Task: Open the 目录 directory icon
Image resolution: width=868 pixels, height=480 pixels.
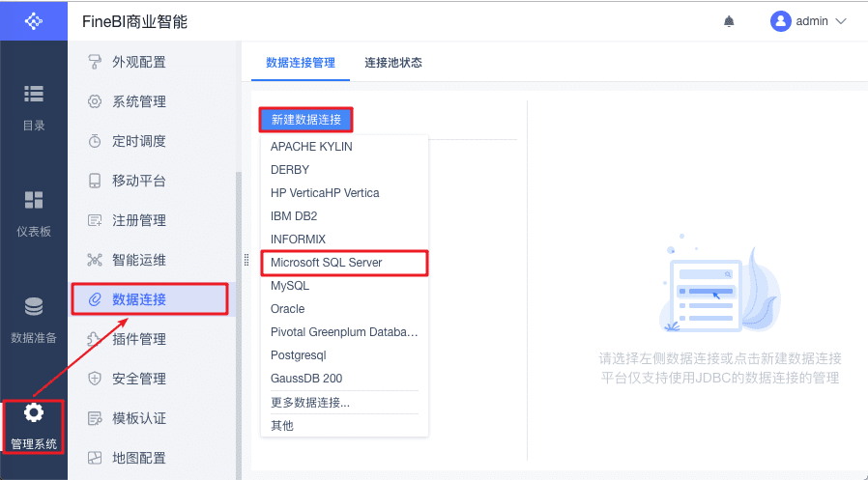Action: point(34,94)
